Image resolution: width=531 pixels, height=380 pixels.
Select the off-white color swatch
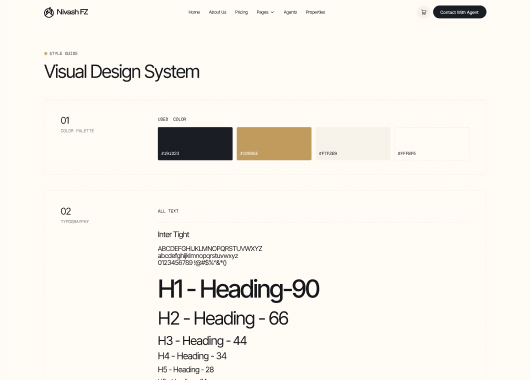pyautogui.click(x=432, y=144)
